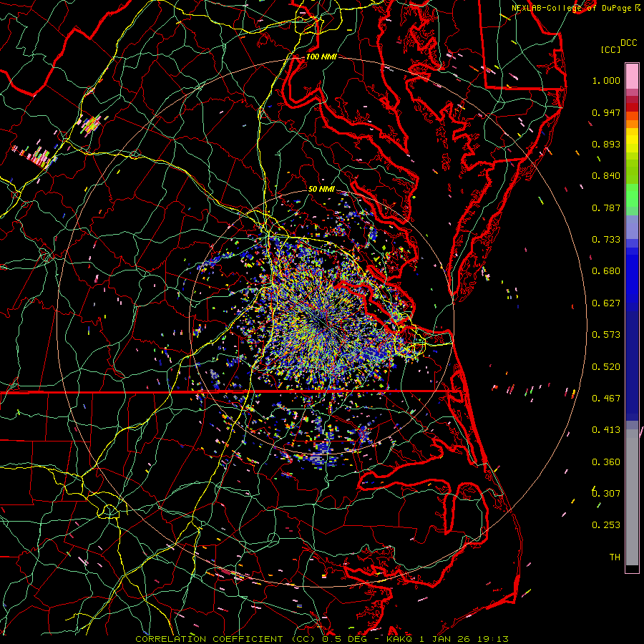Click the 0.947 legend value

click(x=606, y=112)
